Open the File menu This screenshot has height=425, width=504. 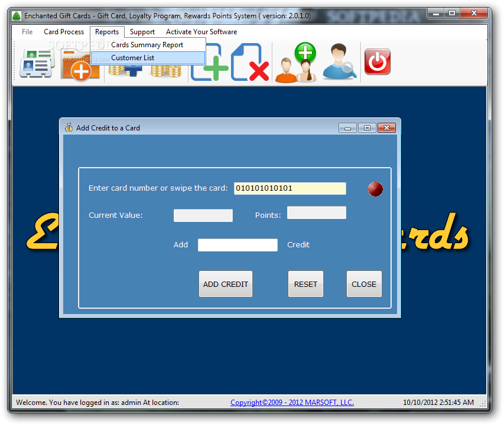[27, 32]
